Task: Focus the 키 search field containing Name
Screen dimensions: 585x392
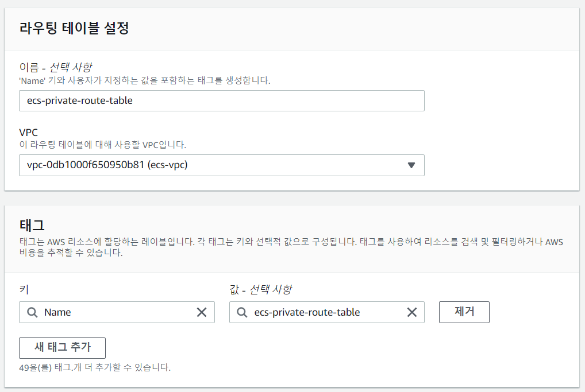Action: tap(117, 312)
